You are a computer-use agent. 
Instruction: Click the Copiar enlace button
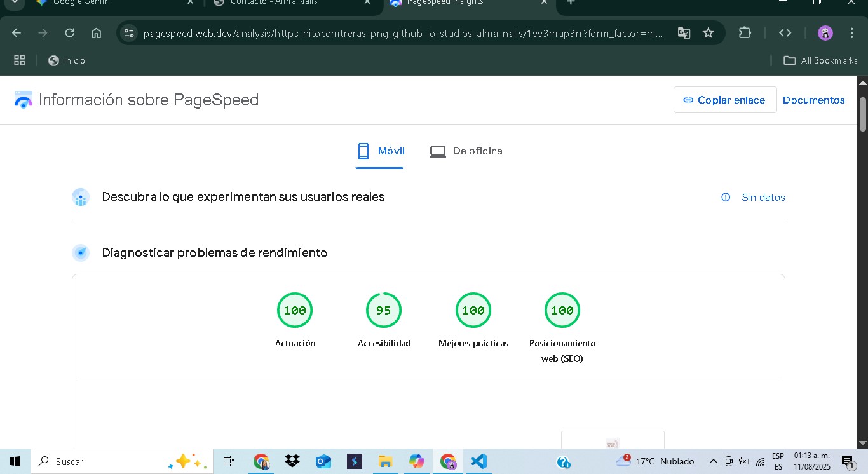725,100
